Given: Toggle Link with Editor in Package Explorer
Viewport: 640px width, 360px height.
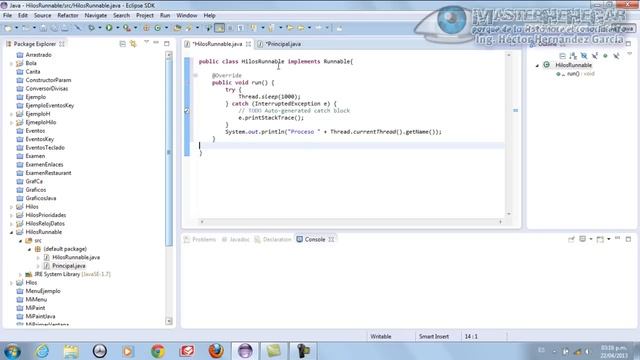Looking at the screenshot, I should click(133, 44).
